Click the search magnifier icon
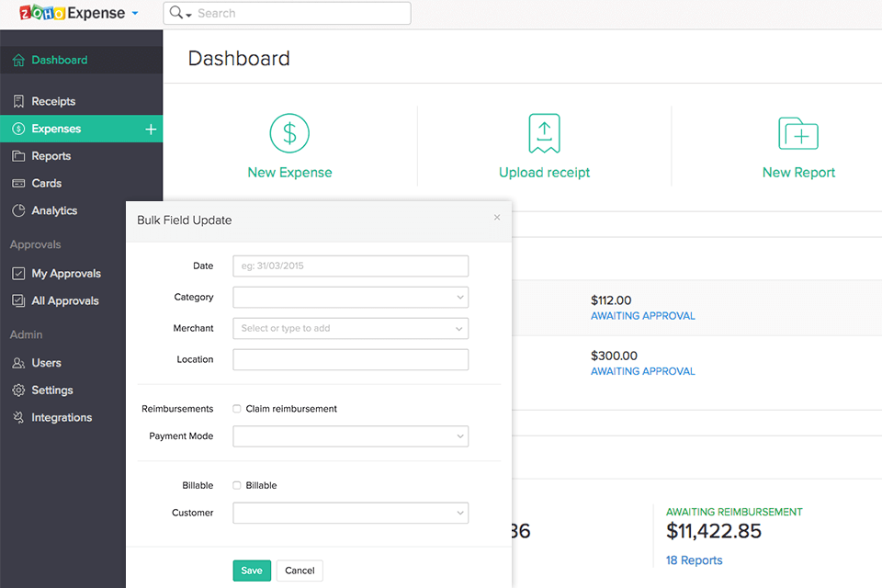882x588 pixels. click(x=176, y=12)
